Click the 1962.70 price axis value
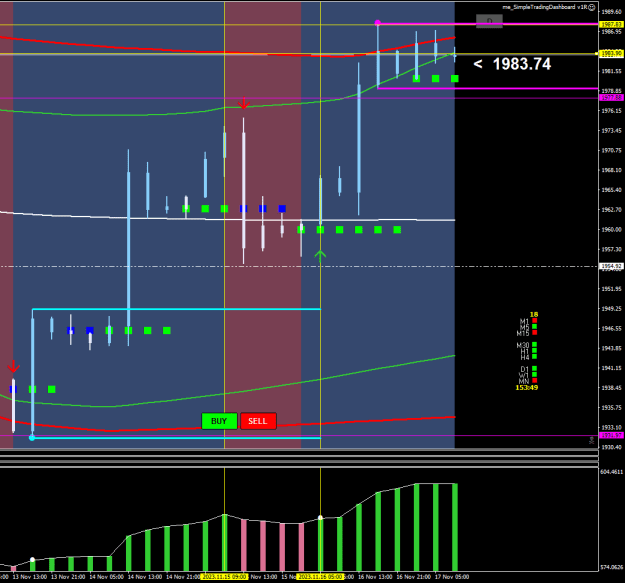The image size is (625, 583). click(611, 210)
